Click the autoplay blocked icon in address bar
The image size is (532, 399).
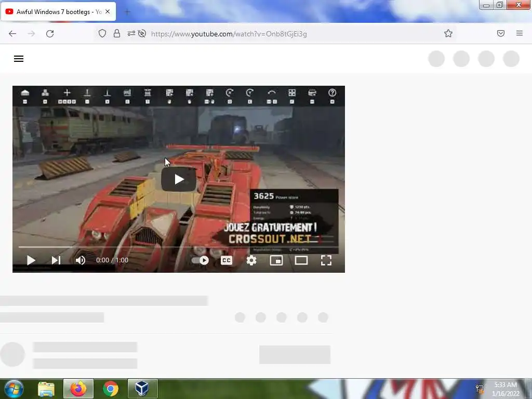[x=142, y=33]
